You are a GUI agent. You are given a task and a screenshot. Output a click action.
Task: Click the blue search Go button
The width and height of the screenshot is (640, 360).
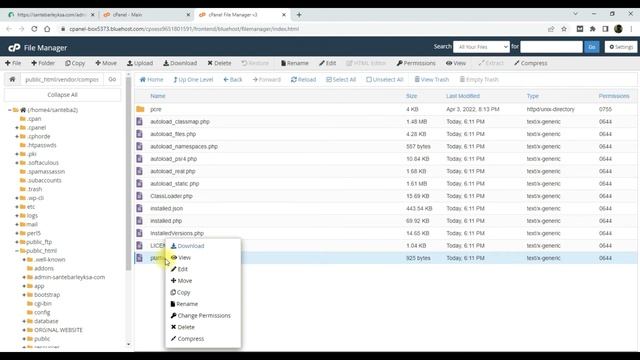[592, 47]
